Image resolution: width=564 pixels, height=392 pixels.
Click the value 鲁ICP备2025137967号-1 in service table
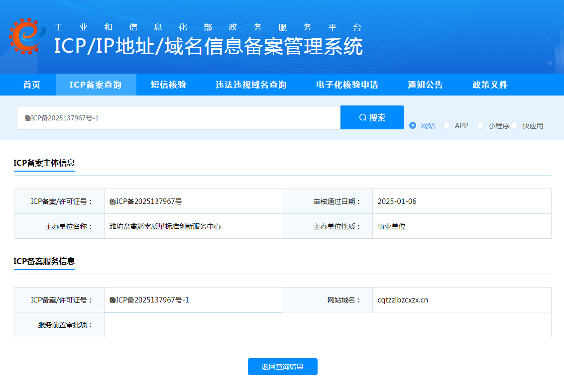(x=149, y=300)
